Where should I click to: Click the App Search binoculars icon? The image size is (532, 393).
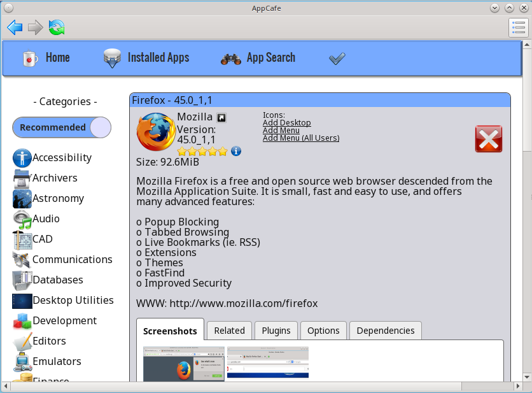[x=231, y=59]
